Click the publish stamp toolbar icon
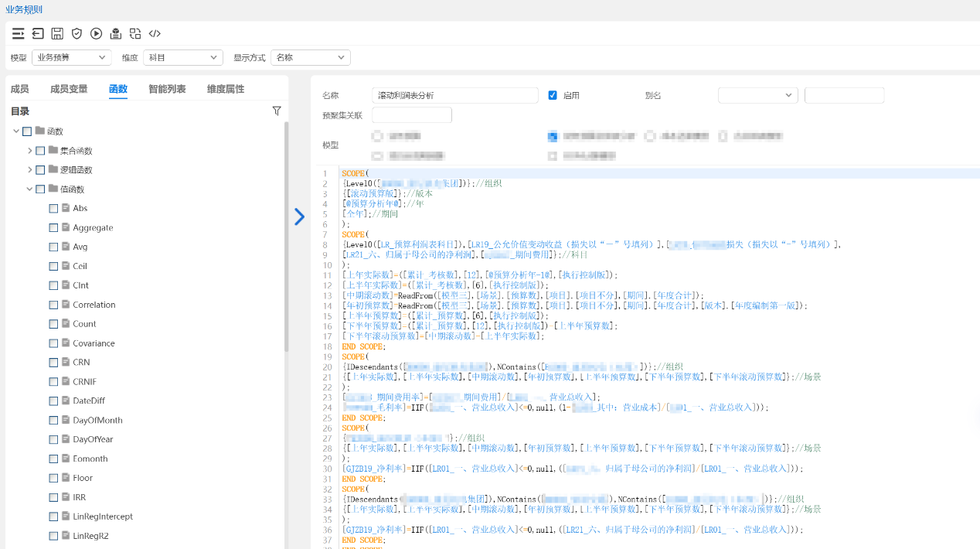The height and width of the screenshot is (549, 980). (x=116, y=33)
